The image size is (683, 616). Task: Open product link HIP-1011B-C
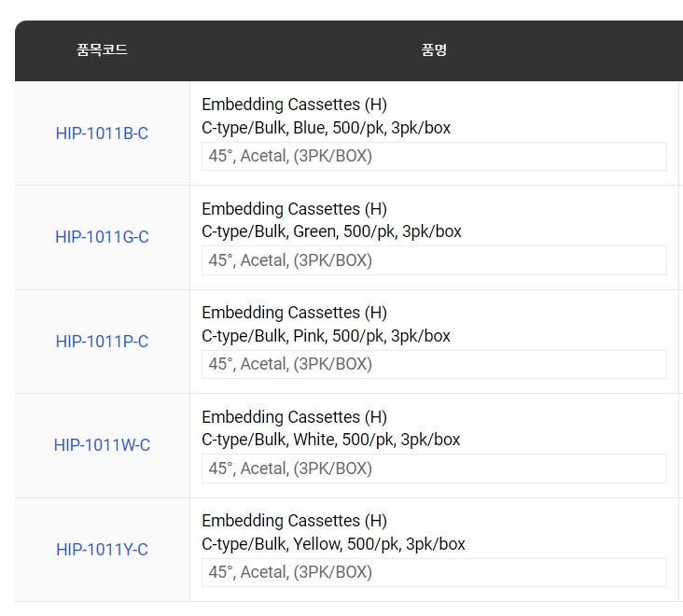click(x=102, y=133)
